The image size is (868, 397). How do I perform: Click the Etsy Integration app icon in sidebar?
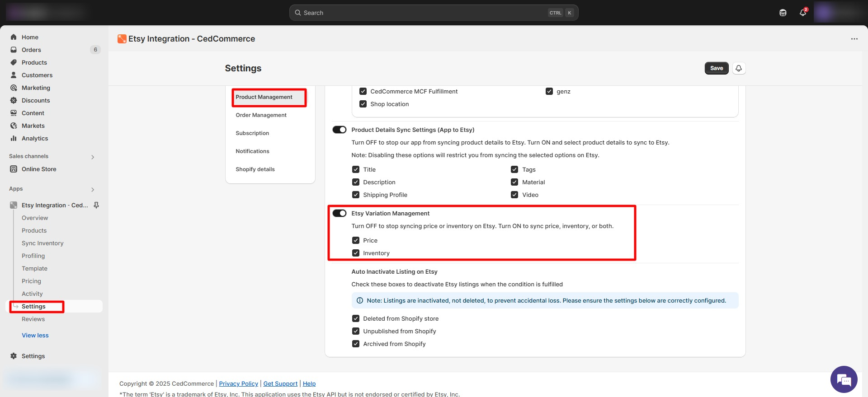14,205
